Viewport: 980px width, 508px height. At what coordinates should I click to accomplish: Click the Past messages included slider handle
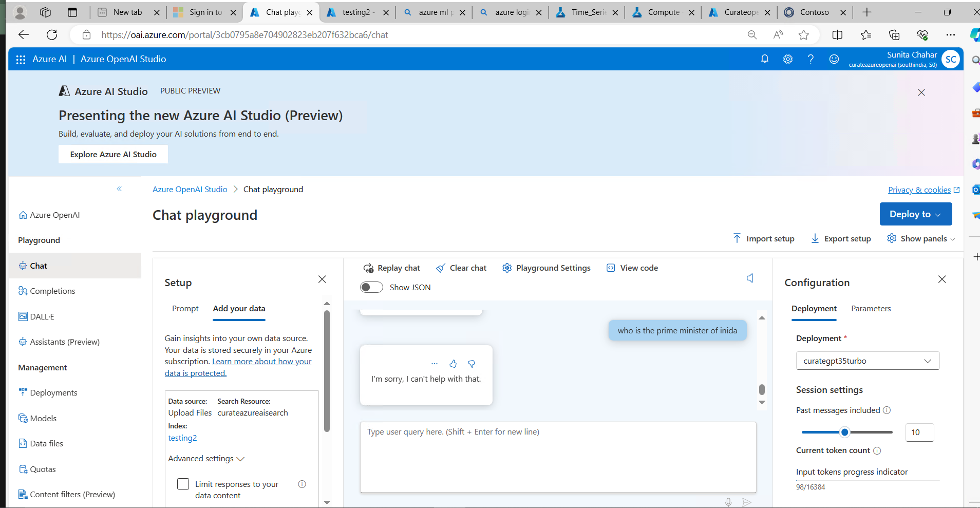tap(844, 432)
